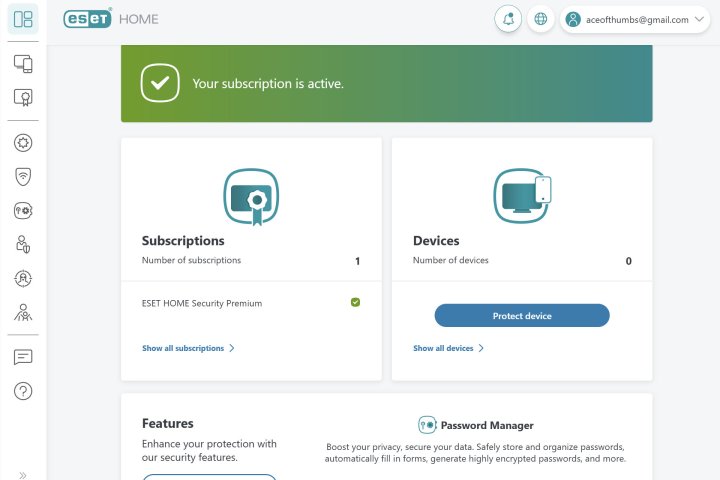
Task: Open the Password Manager sidebar icon
Action: [23, 210]
